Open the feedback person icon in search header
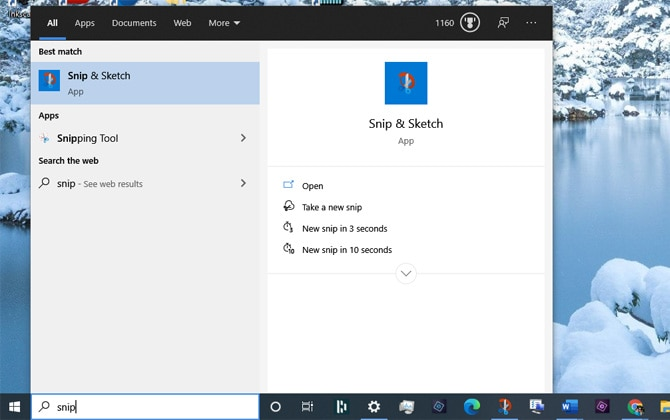This screenshot has height=420, width=670. pos(503,23)
